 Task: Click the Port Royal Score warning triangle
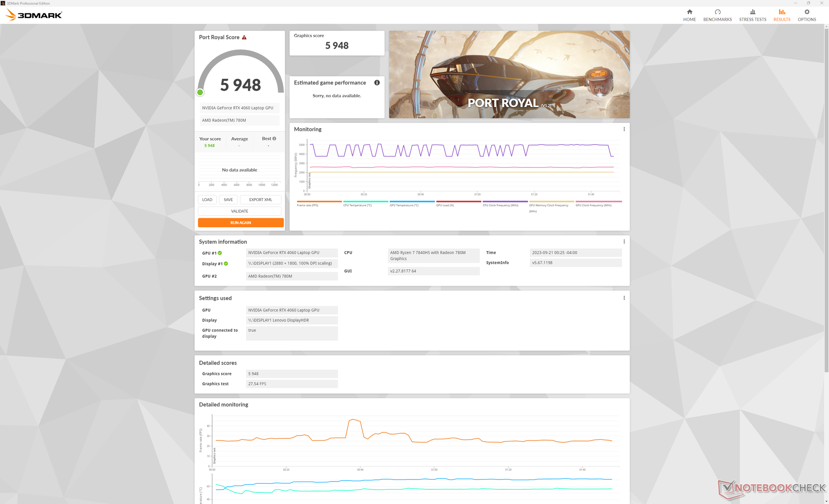244,38
